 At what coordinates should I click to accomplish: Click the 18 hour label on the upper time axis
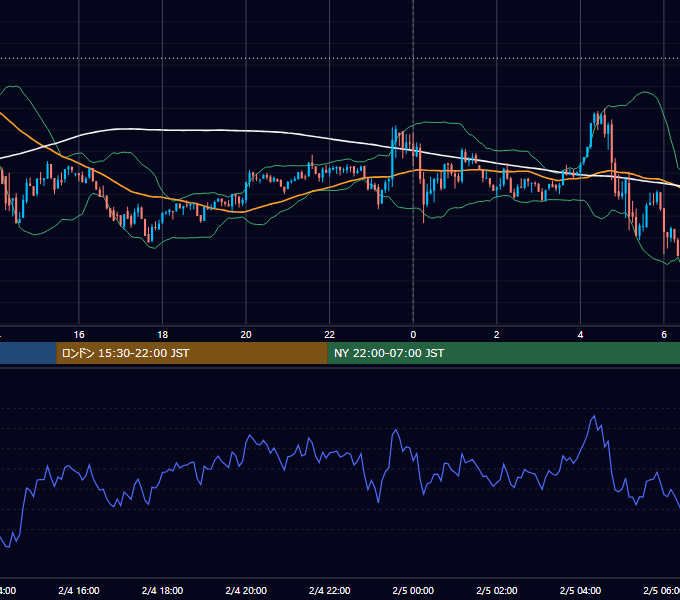tap(163, 335)
